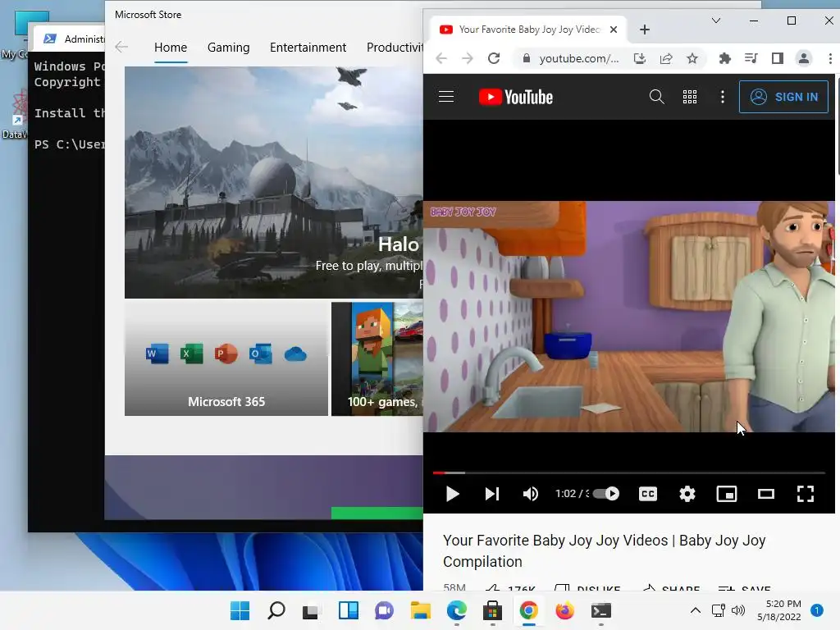The height and width of the screenshot is (630, 840).
Task: Open Teams Chat on taskbar
Action: [x=384, y=610]
